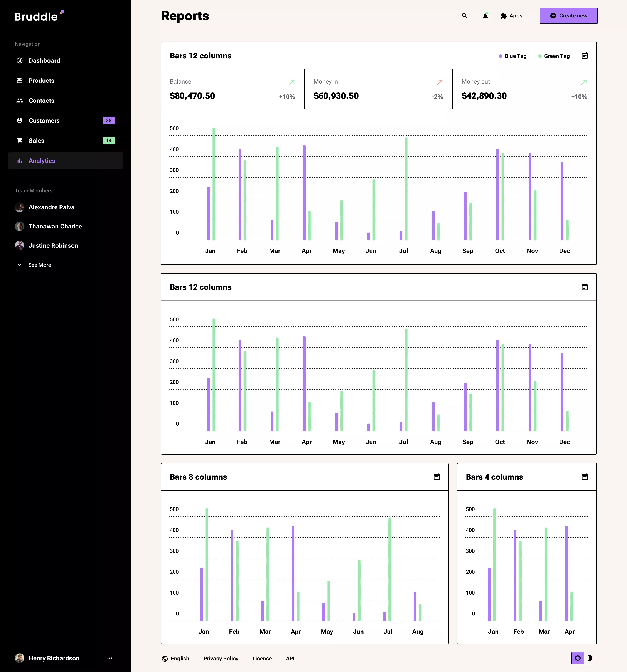Click the Create new button
627x672 pixels.
click(x=568, y=15)
